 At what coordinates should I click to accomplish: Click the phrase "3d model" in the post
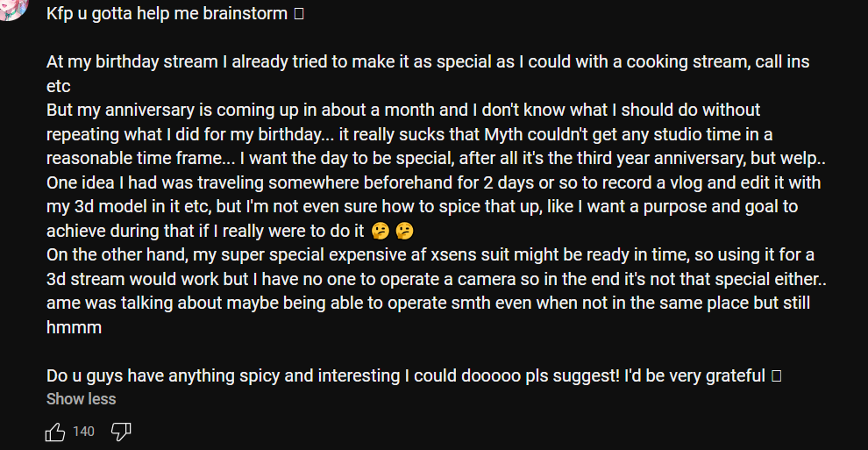(x=97, y=206)
